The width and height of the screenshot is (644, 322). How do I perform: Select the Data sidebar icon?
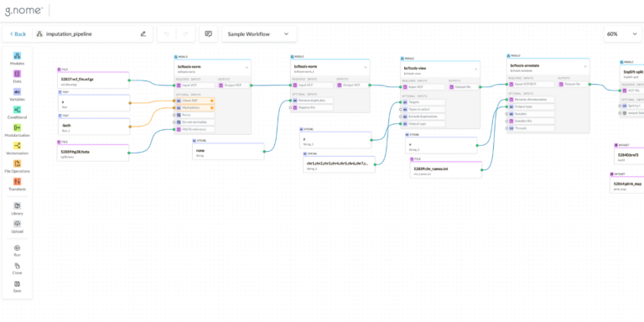pos(18,74)
